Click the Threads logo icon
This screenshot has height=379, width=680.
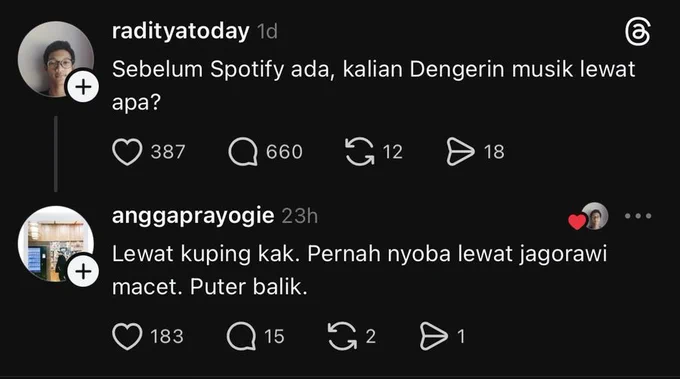pos(638,32)
